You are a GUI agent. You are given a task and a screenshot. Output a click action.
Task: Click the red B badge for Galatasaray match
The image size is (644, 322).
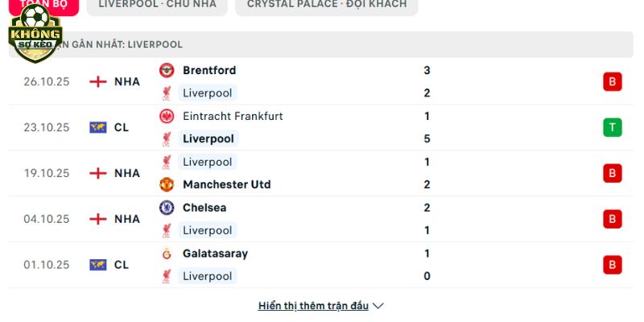click(x=613, y=265)
